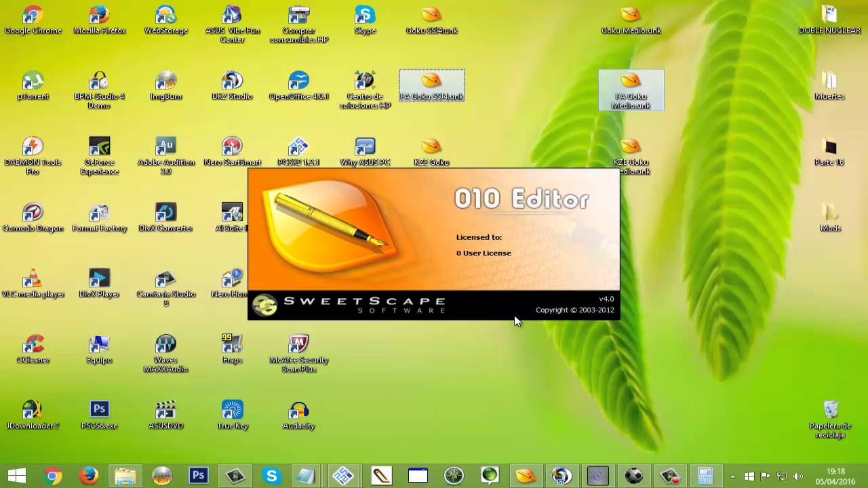Viewport: 868px width, 488px height.
Task: Select the JDownloader 2 shortcut
Action: pos(33,414)
